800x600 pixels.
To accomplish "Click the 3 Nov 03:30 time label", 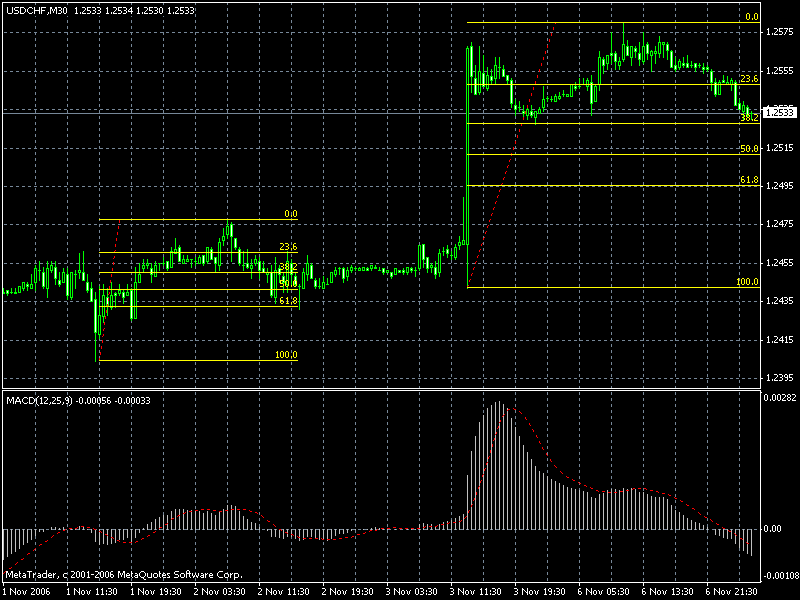I will pos(412,592).
